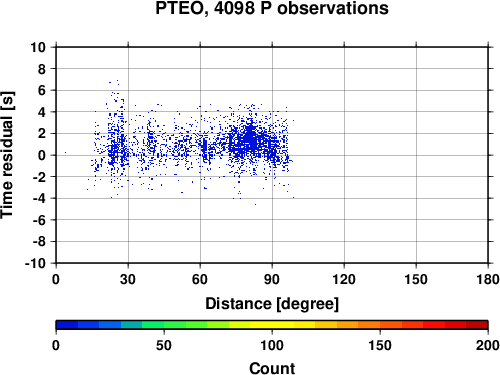Screen dimensions: 500x375
Task: Click the x-axis tick label 120
Action: pos(344,279)
